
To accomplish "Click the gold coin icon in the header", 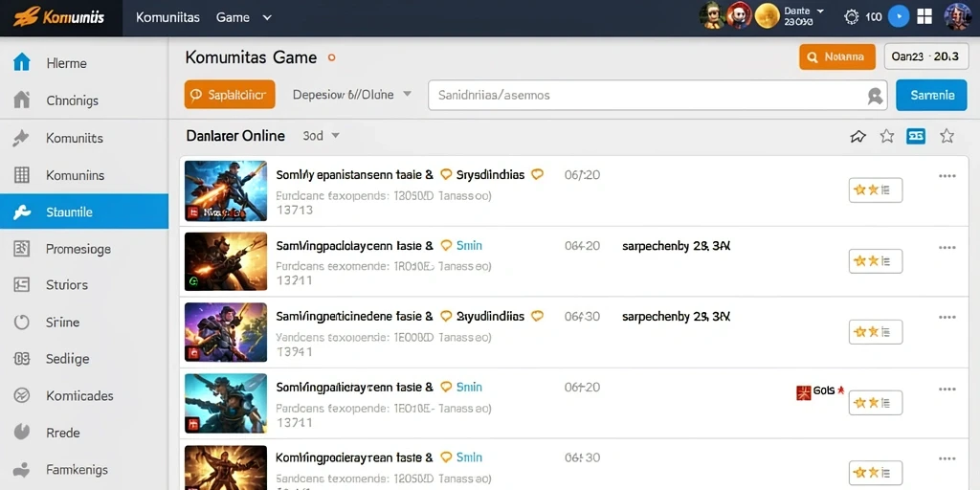I will [x=767, y=17].
